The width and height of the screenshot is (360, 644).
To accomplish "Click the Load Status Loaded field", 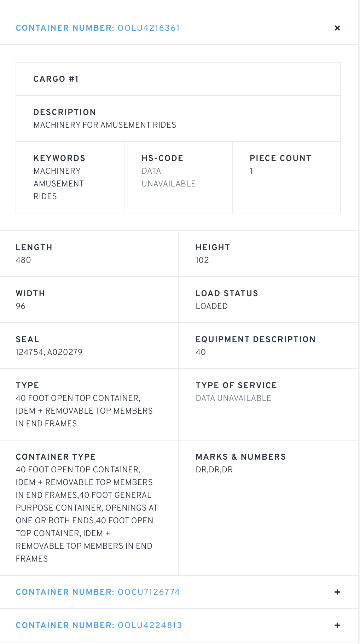I will click(x=268, y=300).
